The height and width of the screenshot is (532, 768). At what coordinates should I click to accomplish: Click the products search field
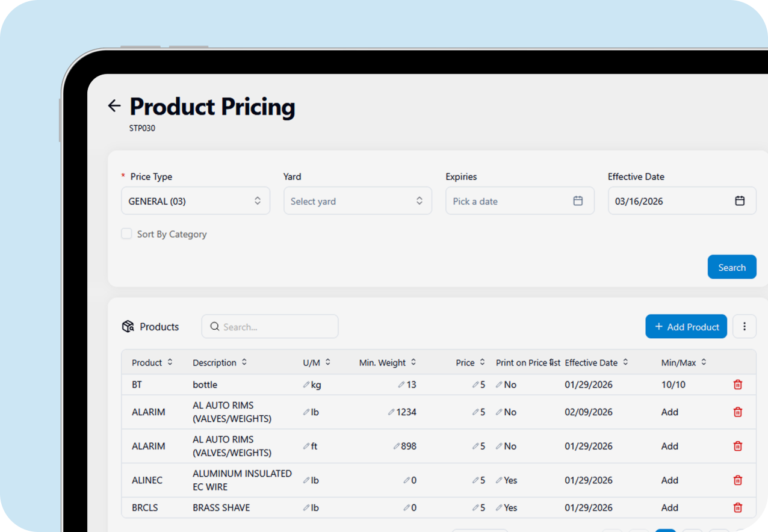click(x=270, y=326)
